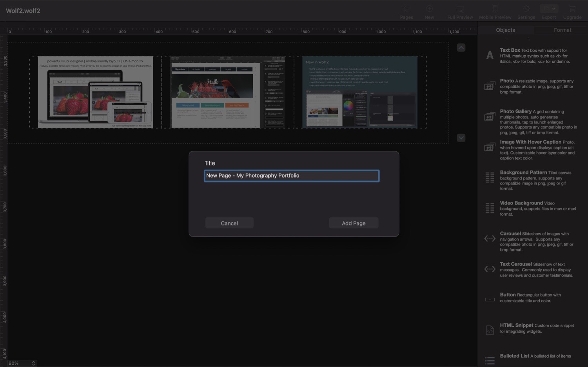
Task: Select the Bulleted List object icon
Action: click(490, 360)
